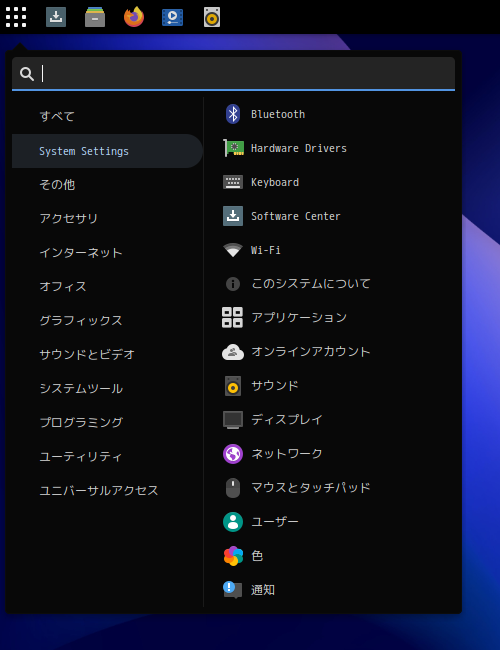
Task: Click the ネットワーク label
Action: [x=287, y=454]
